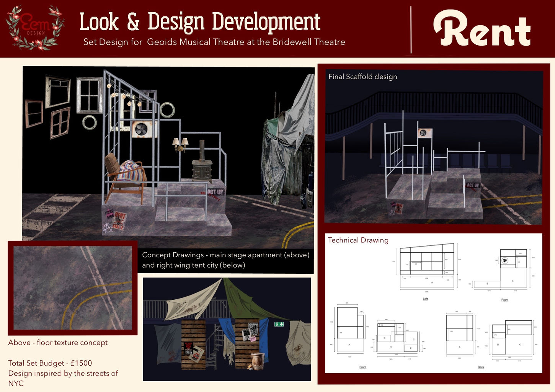The height and width of the screenshot is (392, 555).
Task: Click the green emergency exit sign
Action: pos(279,324)
